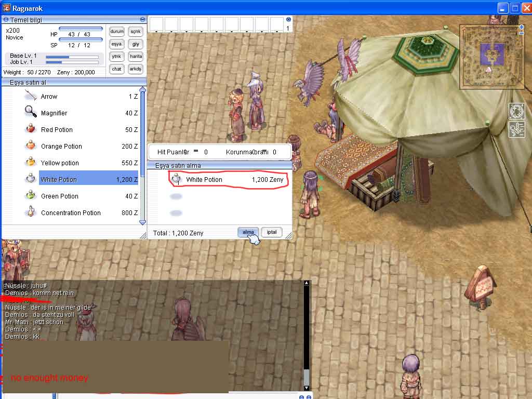
Task: Zoom in minimap with plus icon
Action: pos(522,27)
